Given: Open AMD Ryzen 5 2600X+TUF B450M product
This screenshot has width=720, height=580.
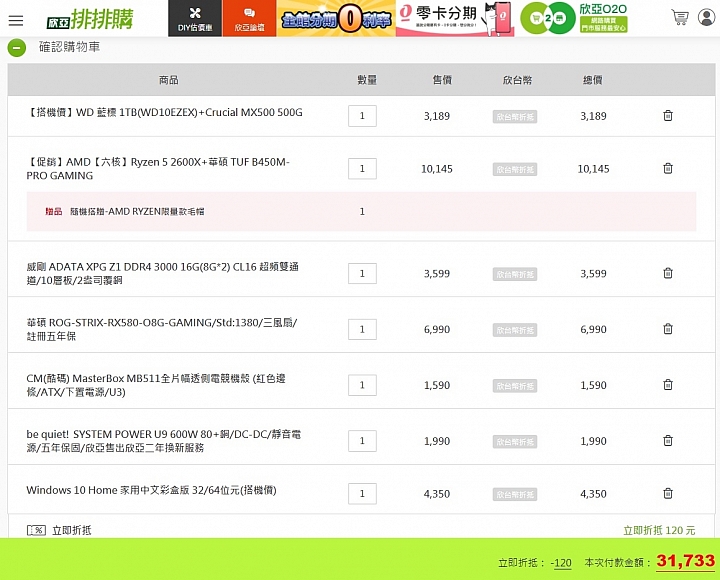Looking at the screenshot, I should [158, 169].
